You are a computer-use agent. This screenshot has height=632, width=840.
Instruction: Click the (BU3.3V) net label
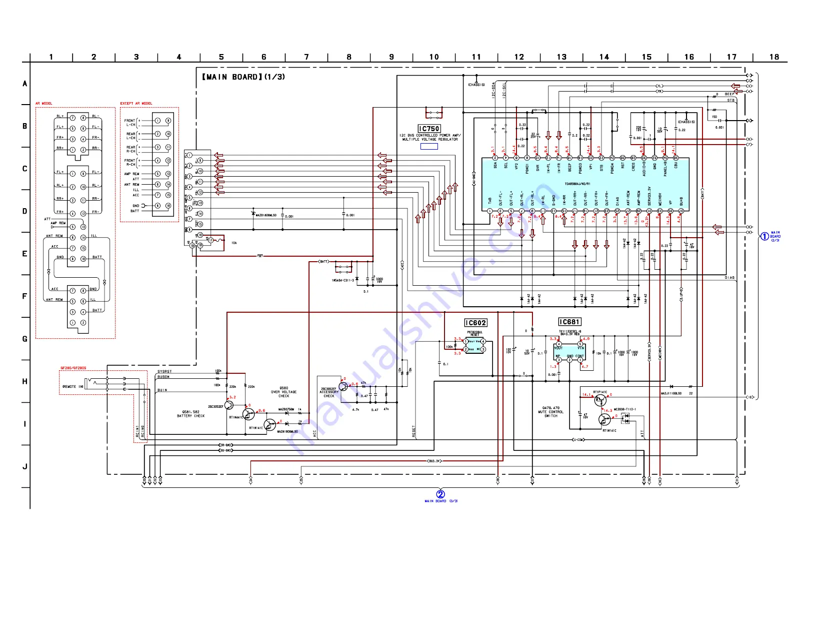pos(434,461)
